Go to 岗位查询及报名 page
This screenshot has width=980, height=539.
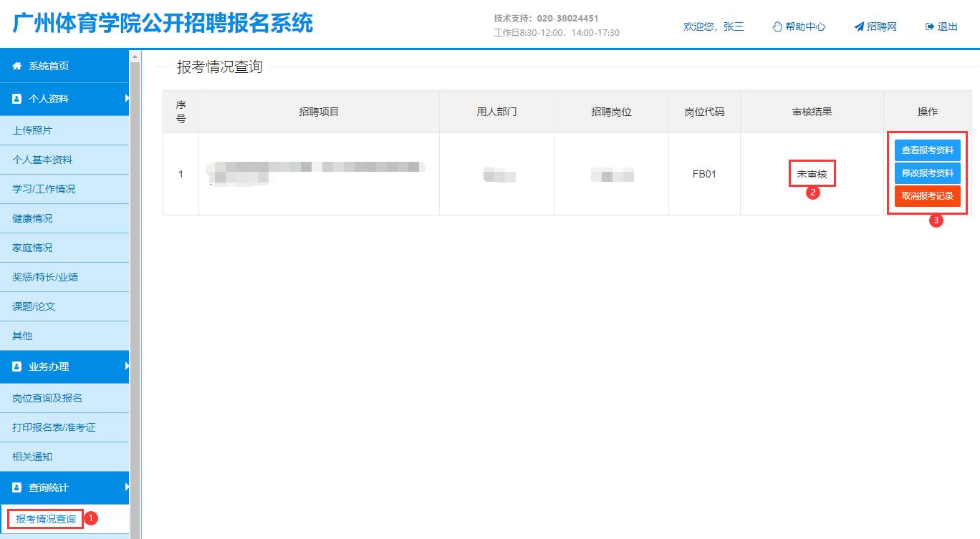click(47, 398)
